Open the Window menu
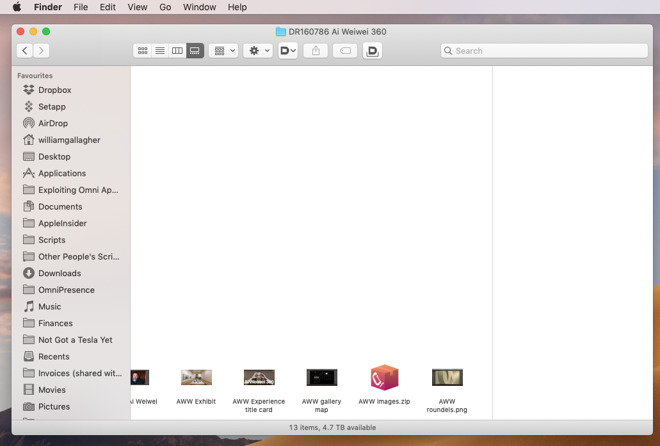 200,7
